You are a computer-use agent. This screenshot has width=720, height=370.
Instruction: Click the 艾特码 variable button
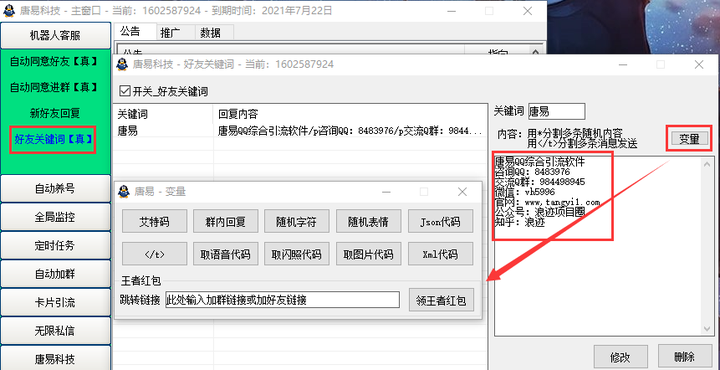[x=155, y=222]
